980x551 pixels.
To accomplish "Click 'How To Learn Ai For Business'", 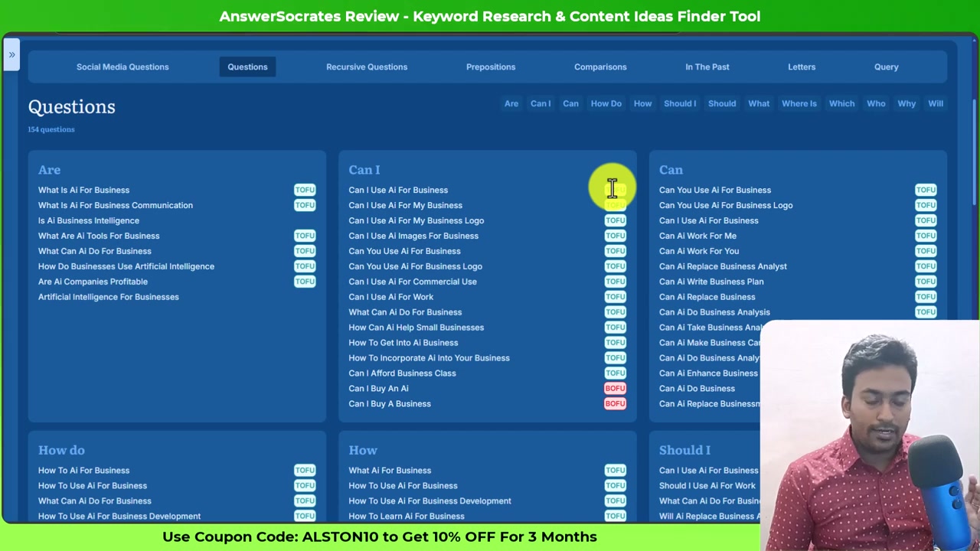I will (x=407, y=517).
